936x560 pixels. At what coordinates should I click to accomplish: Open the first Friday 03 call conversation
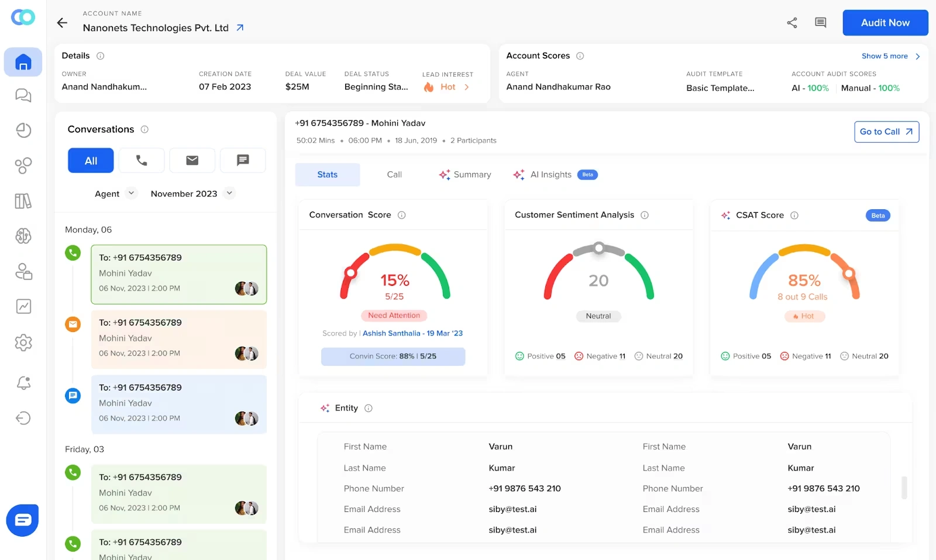point(179,494)
